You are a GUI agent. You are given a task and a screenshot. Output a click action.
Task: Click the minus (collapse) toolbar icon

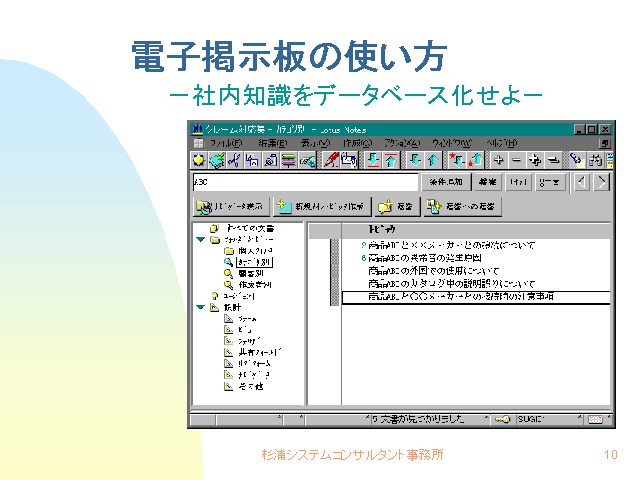click(516, 160)
